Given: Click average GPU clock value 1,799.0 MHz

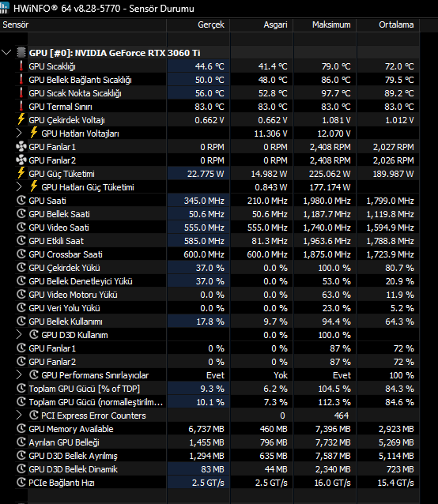Looking at the screenshot, I should pos(390,201).
